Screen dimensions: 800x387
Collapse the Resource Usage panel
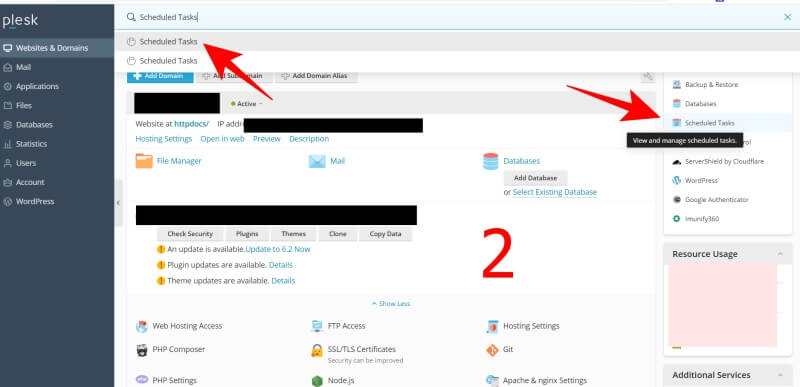pyautogui.click(x=780, y=254)
